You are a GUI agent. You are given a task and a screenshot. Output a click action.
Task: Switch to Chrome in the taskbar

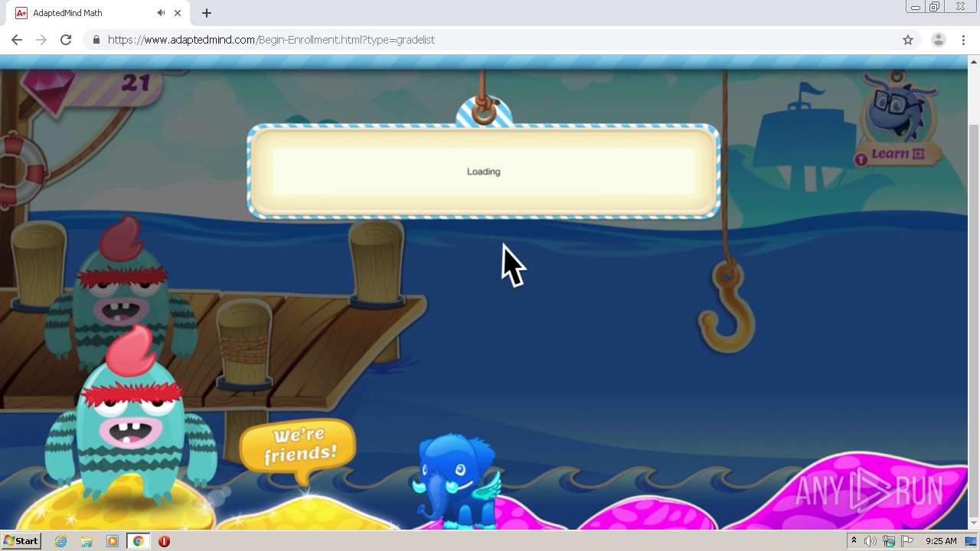point(139,541)
